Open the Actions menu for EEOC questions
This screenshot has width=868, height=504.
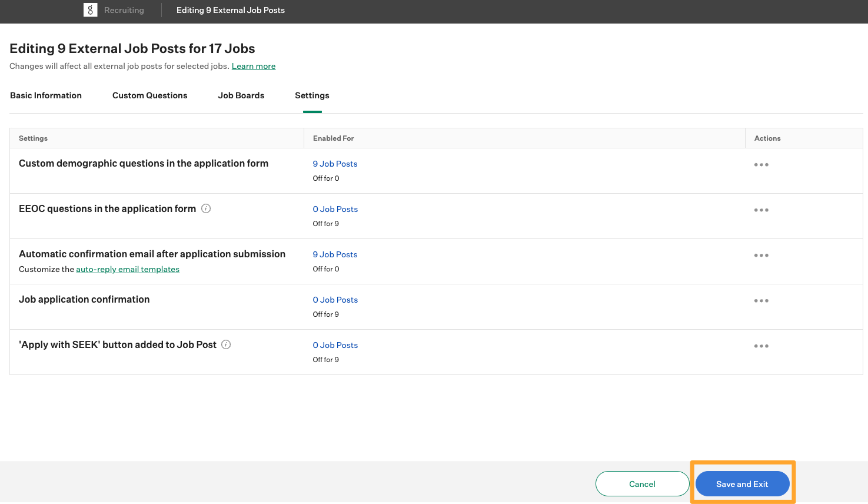click(761, 210)
